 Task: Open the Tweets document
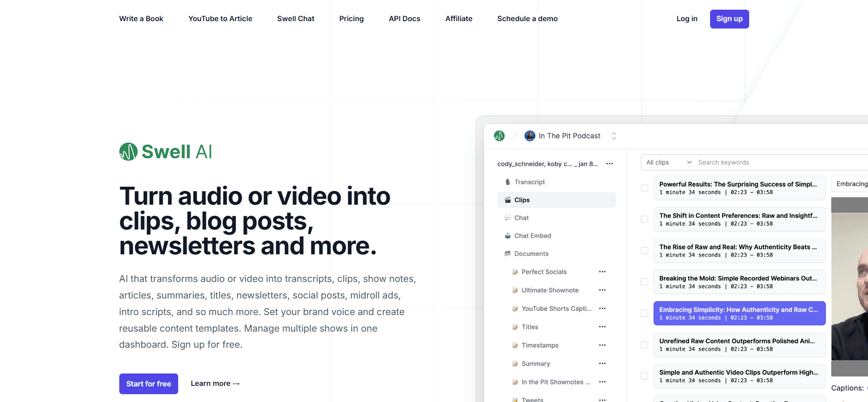point(532,400)
